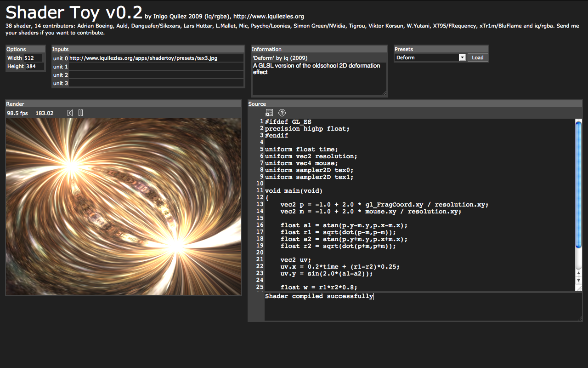Screen dimensions: 588x368
Task: Click the Width input field
Action: [x=33, y=58]
